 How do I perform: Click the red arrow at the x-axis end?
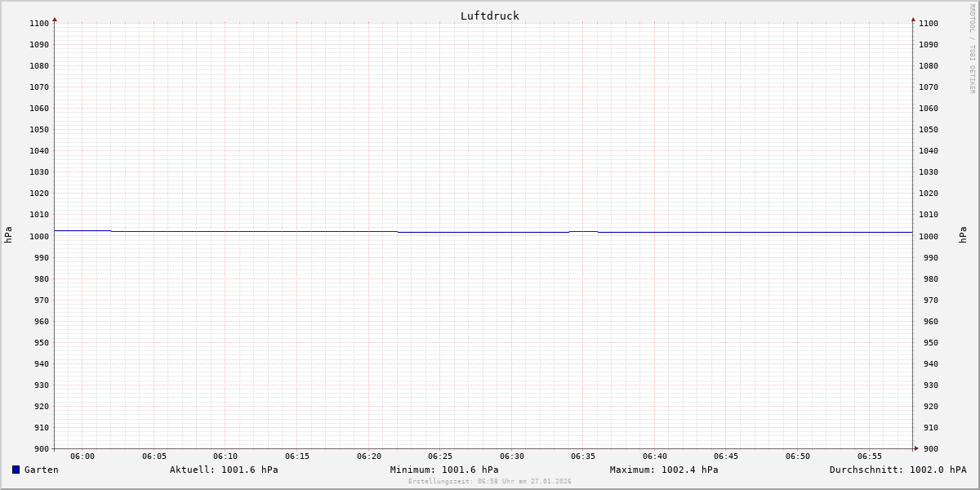click(916, 448)
